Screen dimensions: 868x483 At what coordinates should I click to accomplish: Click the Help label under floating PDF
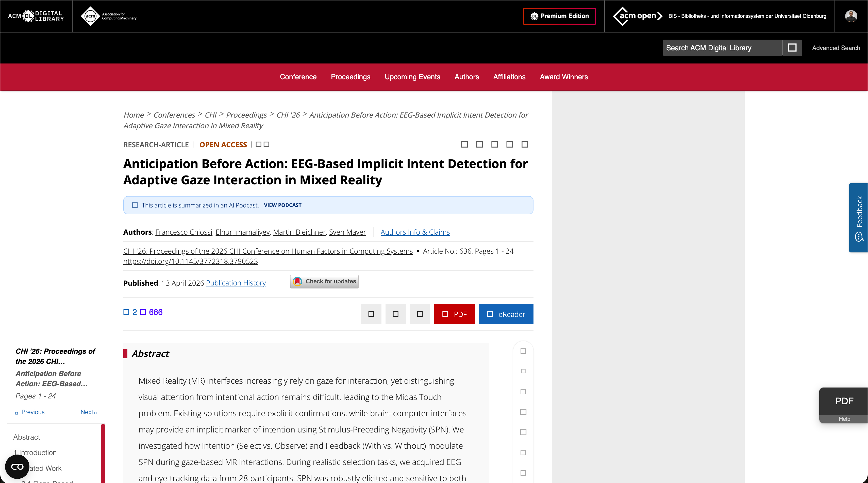844,418
